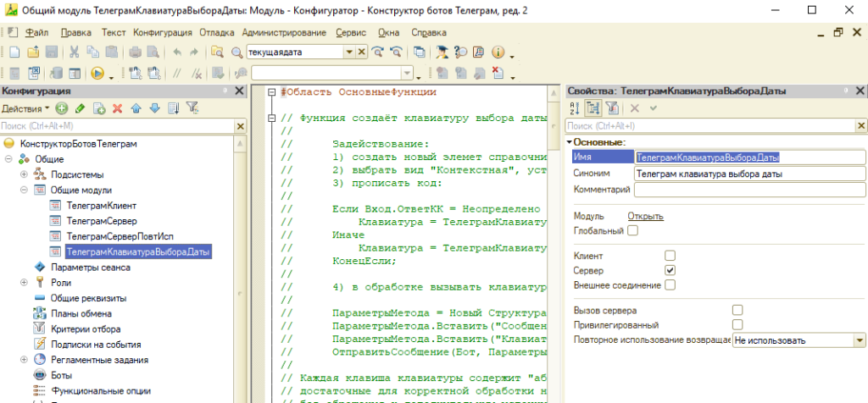Close the Конфигурация panel
868x403 pixels.
[239, 91]
